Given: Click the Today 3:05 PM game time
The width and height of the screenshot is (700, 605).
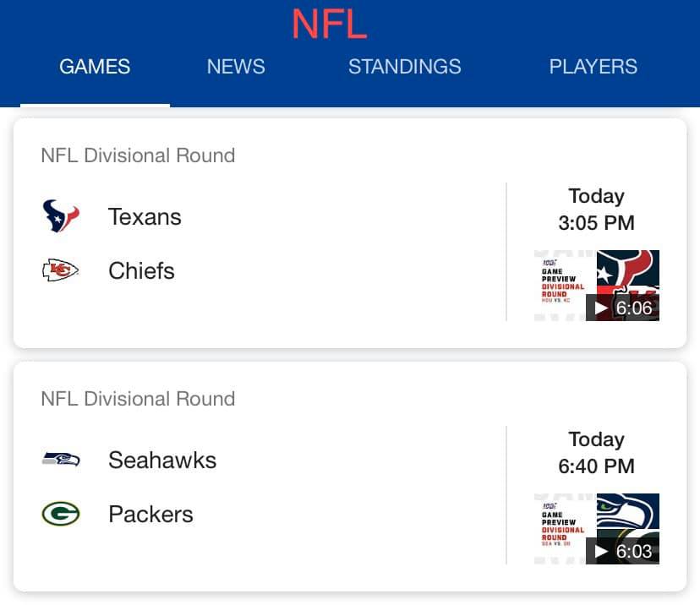Looking at the screenshot, I should pyautogui.click(x=596, y=210).
